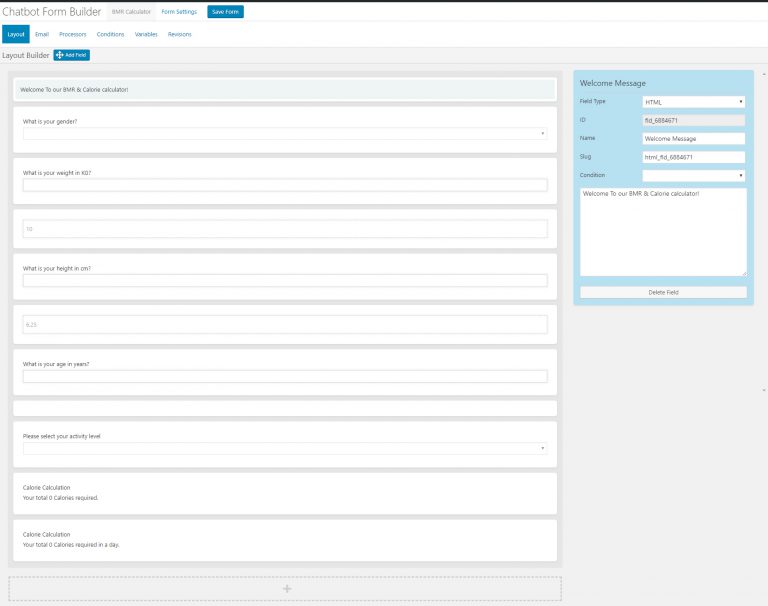Focus the height in cm input
Image resolution: width=768 pixels, height=606 pixels.
pos(285,281)
